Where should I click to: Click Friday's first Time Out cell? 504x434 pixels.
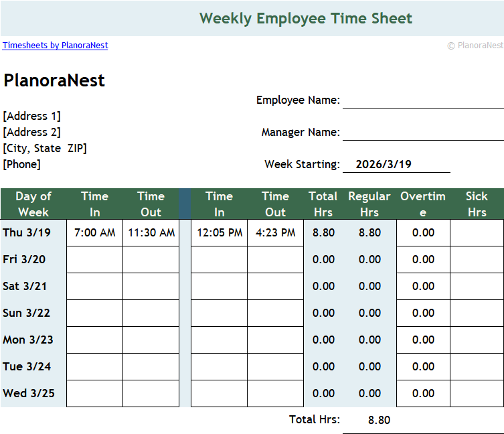(151, 260)
